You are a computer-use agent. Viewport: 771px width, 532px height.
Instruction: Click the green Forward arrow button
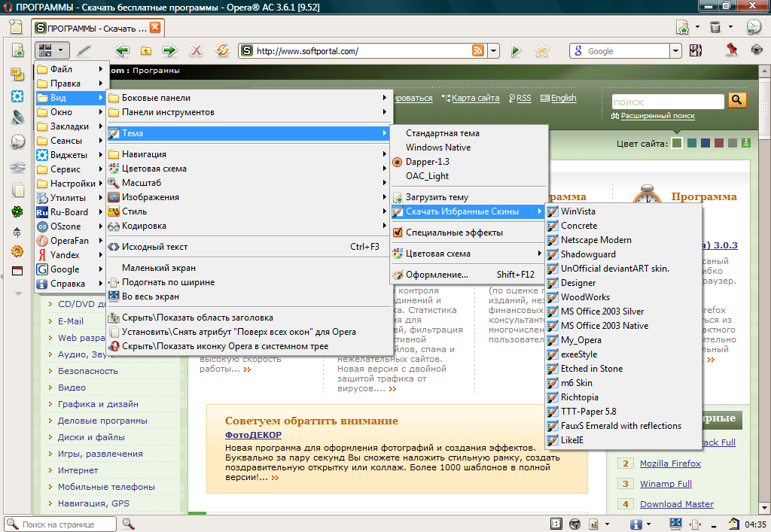click(x=169, y=50)
